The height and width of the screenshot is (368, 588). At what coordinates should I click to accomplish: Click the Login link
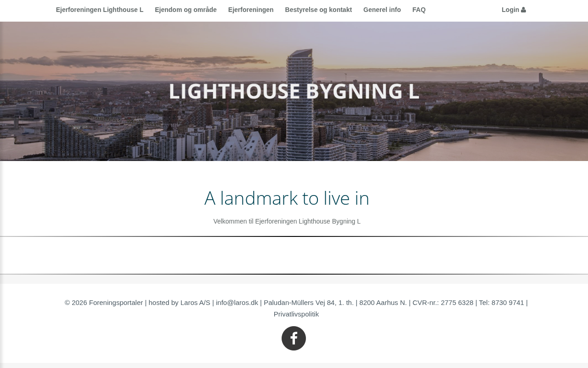tap(514, 10)
